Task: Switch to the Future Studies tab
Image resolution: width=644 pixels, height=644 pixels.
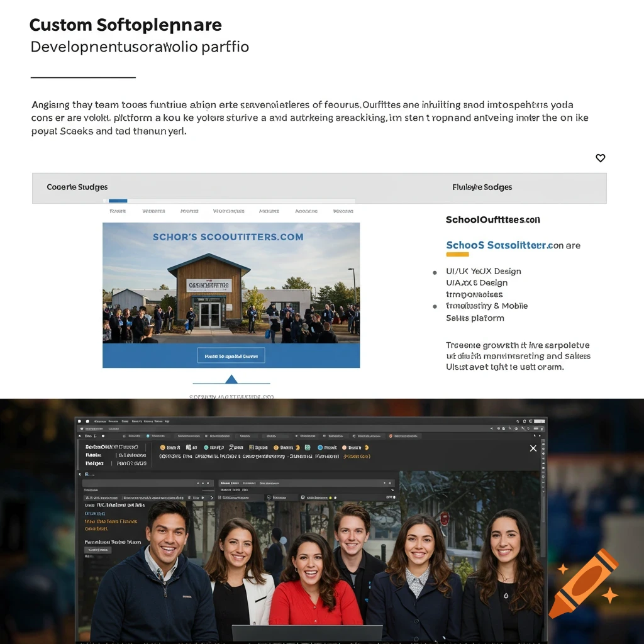Action: (x=482, y=187)
